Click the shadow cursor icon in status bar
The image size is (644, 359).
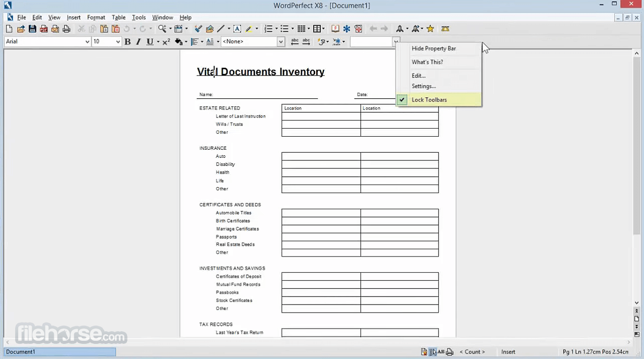[x=433, y=352]
